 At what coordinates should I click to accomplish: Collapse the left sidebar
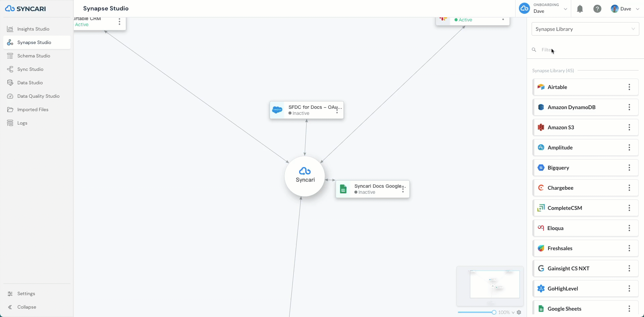pyautogui.click(x=37, y=307)
